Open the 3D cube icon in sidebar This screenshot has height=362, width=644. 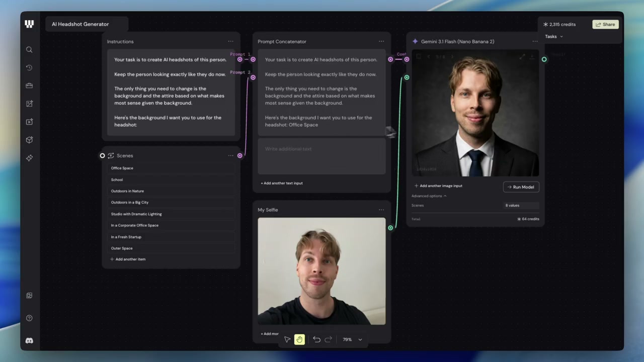click(x=29, y=140)
